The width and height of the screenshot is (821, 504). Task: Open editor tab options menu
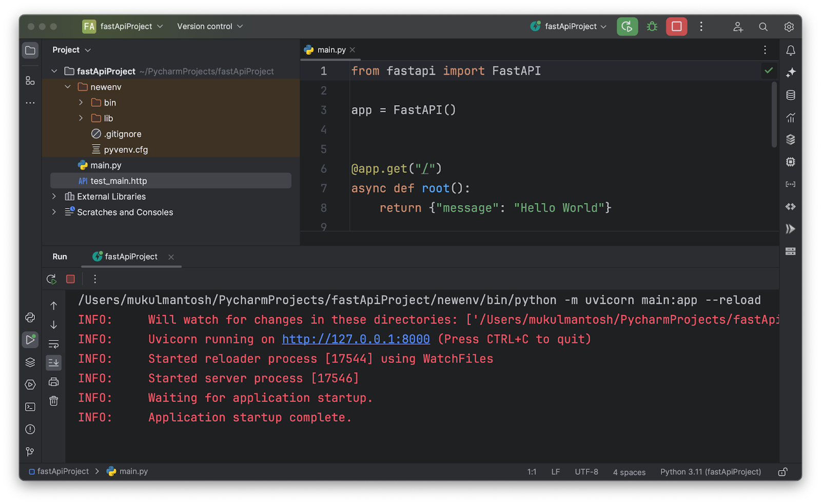pyautogui.click(x=765, y=50)
